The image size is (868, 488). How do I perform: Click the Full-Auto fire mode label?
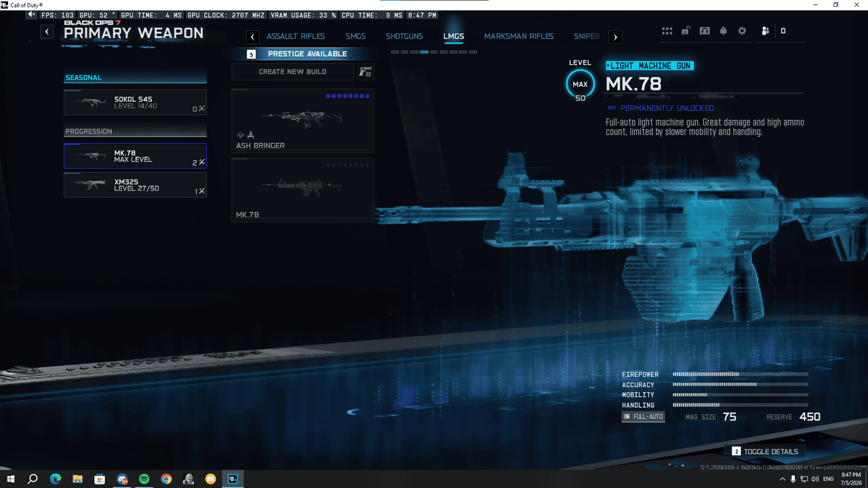(x=643, y=417)
